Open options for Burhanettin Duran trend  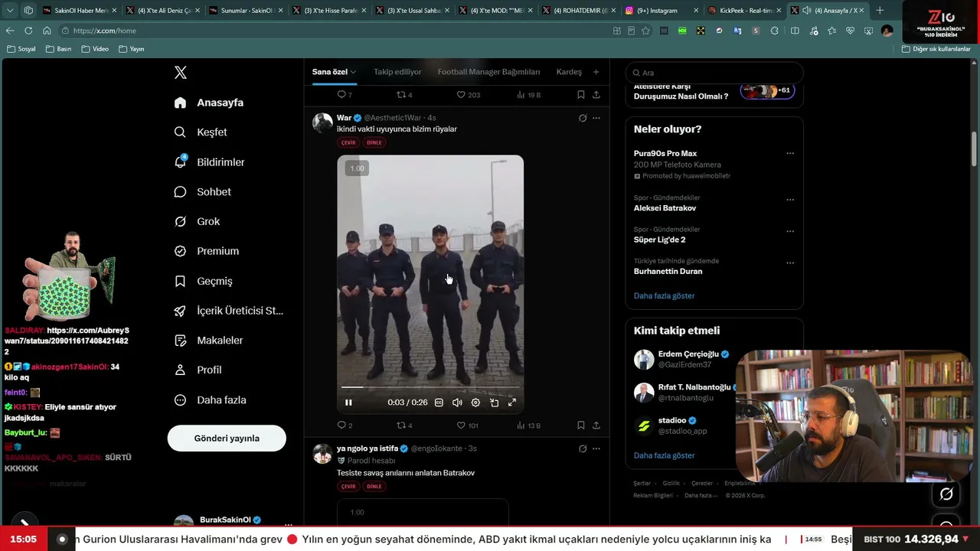coord(790,262)
